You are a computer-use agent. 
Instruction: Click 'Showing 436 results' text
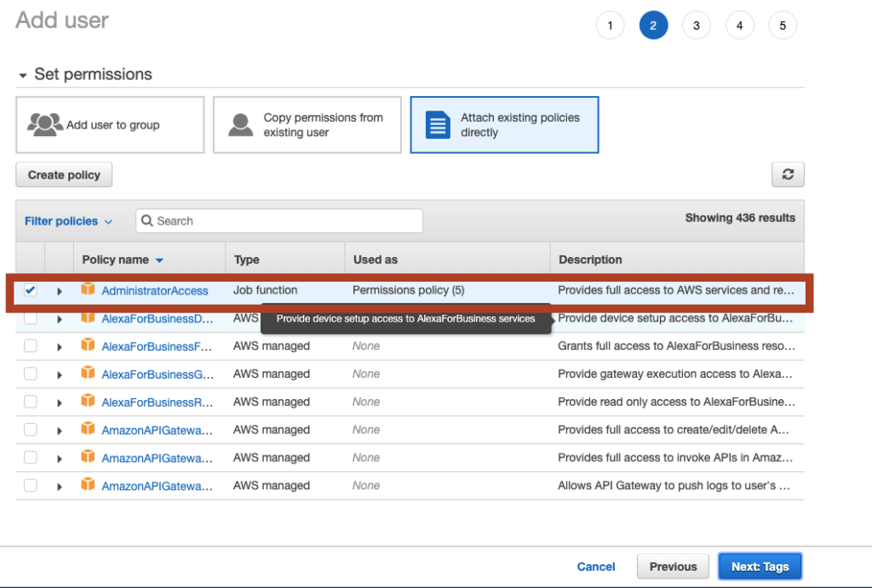click(740, 218)
